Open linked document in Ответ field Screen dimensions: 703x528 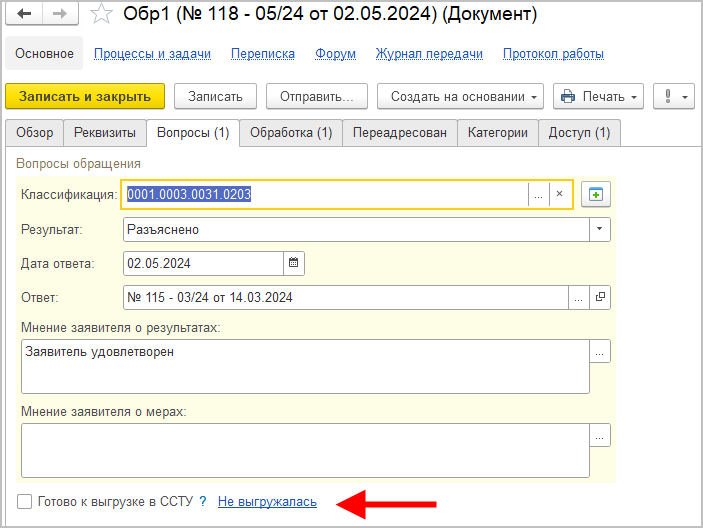tap(600, 297)
